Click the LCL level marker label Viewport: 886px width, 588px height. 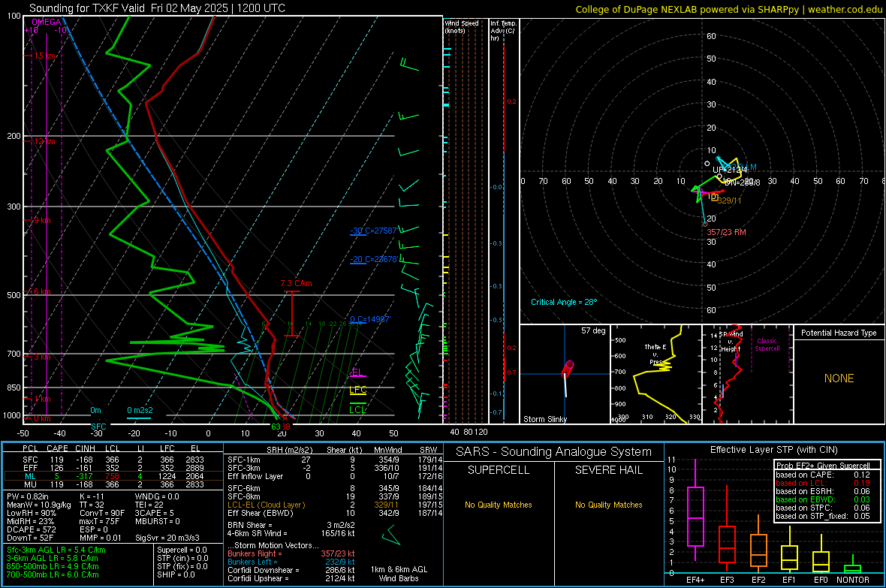pyautogui.click(x=357, y=409)
